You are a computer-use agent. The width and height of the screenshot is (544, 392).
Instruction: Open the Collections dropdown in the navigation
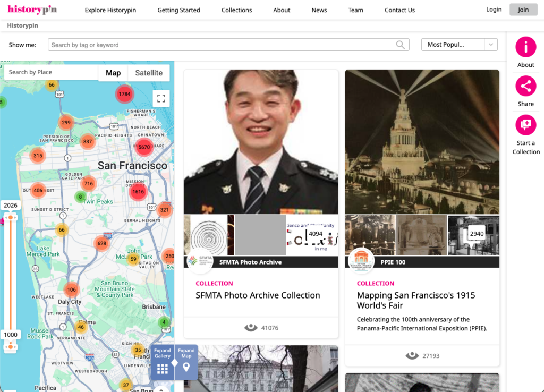pos(236,10)
